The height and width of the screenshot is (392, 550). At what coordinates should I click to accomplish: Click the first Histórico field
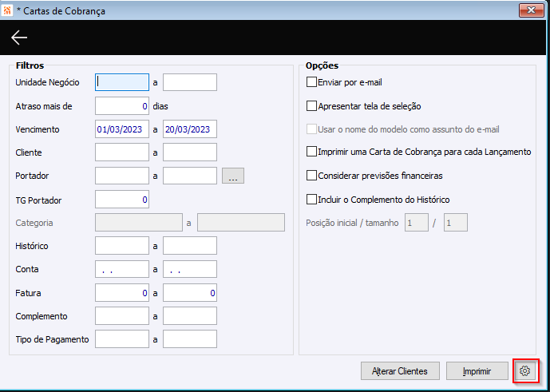(x=122, y=246)
